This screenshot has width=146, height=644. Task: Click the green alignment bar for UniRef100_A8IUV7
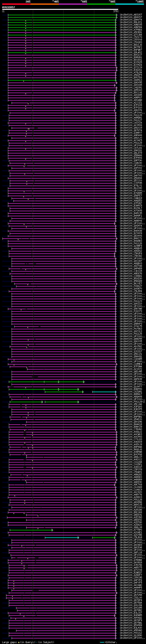coord(63,15)
